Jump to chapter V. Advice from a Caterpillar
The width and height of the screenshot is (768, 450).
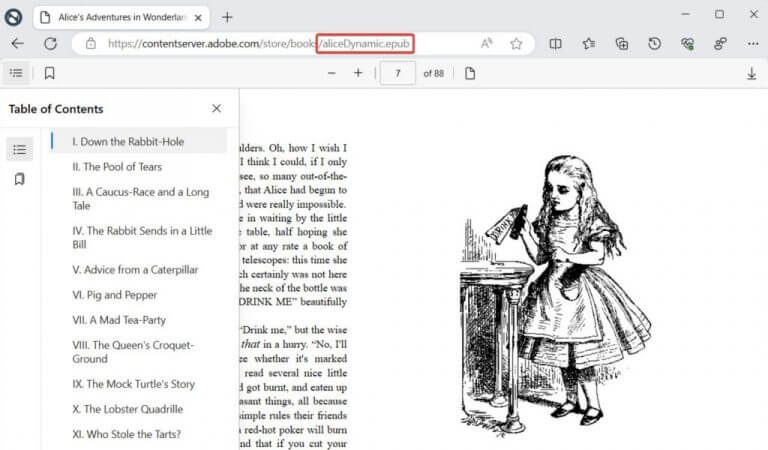click(x=135, y=270)
